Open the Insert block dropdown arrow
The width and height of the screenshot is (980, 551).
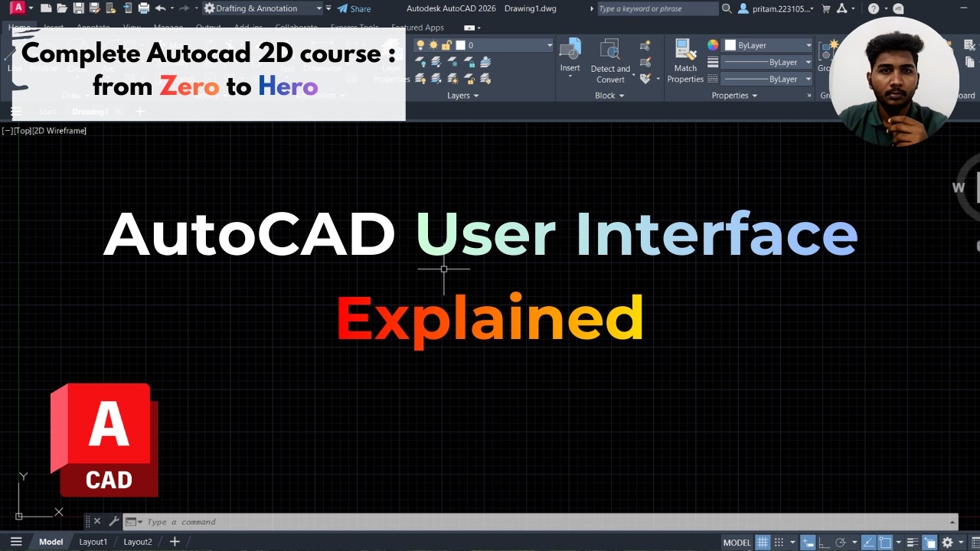click(570, 77)
